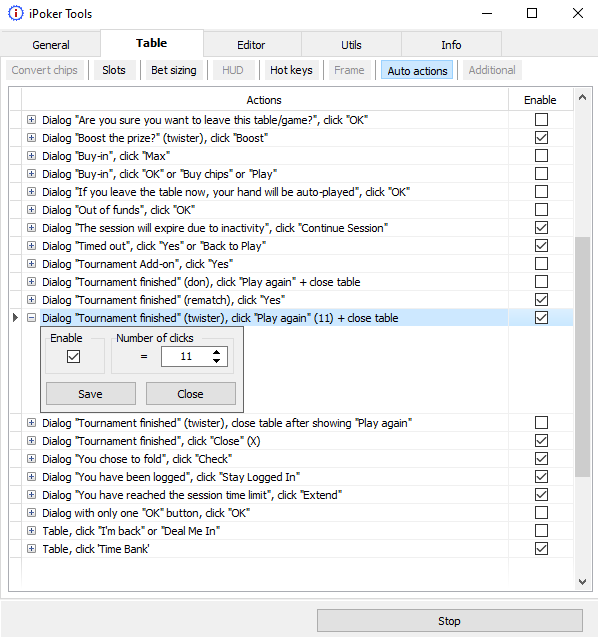Expand the "session will expire" row

[31, 228]
